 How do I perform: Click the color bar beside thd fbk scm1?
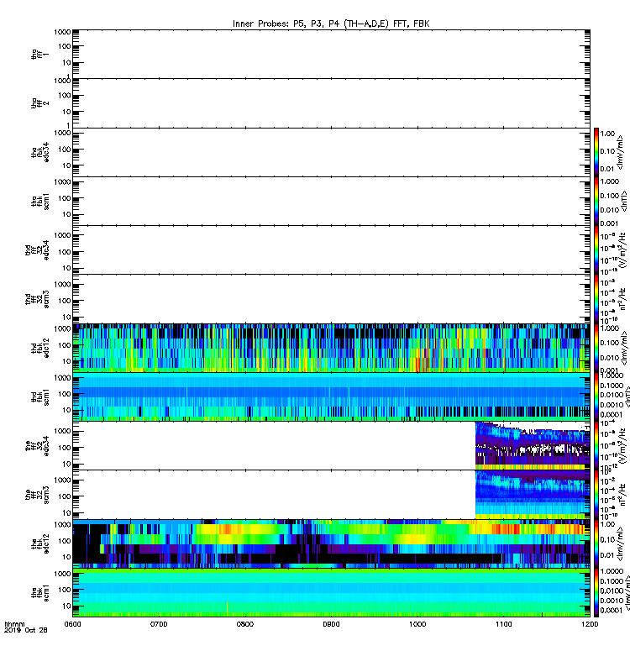(x=596, y=397)
